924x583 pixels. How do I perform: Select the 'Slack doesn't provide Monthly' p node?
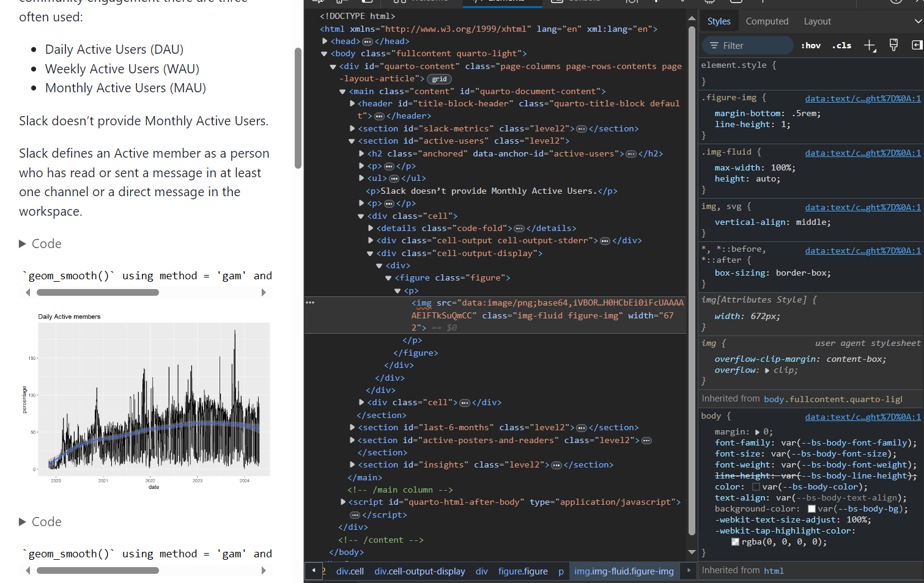pyautogui.click(x=492, y=191)
